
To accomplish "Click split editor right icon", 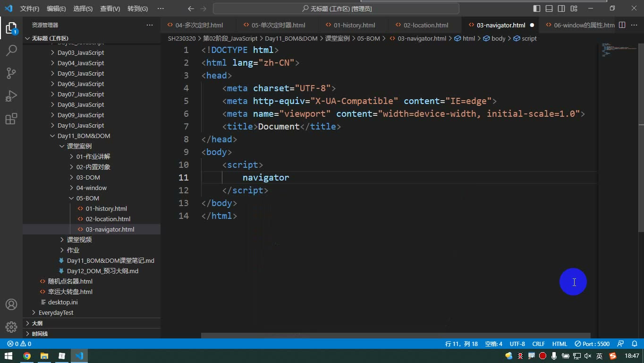I will pyautogui.click(x=622, y=25).
